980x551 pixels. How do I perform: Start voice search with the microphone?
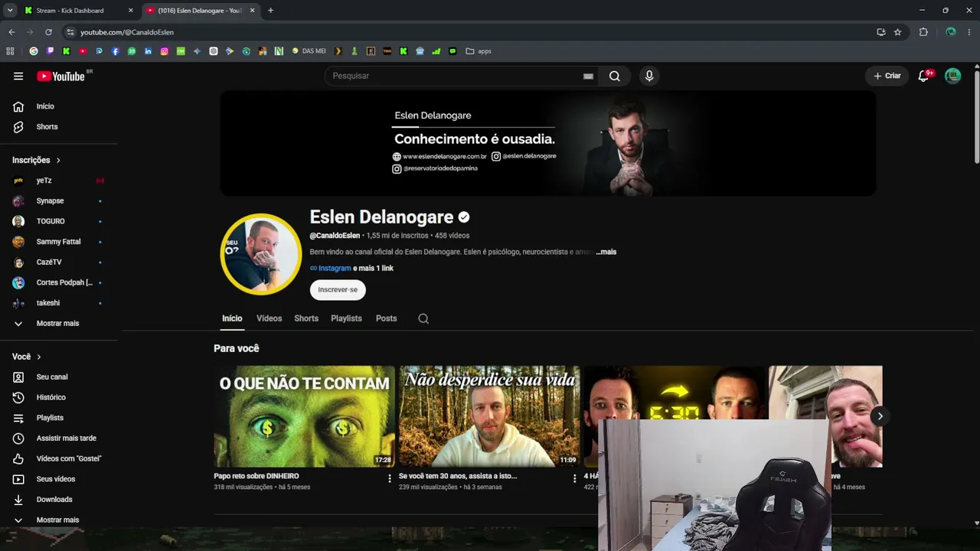(x=649, y=76)
